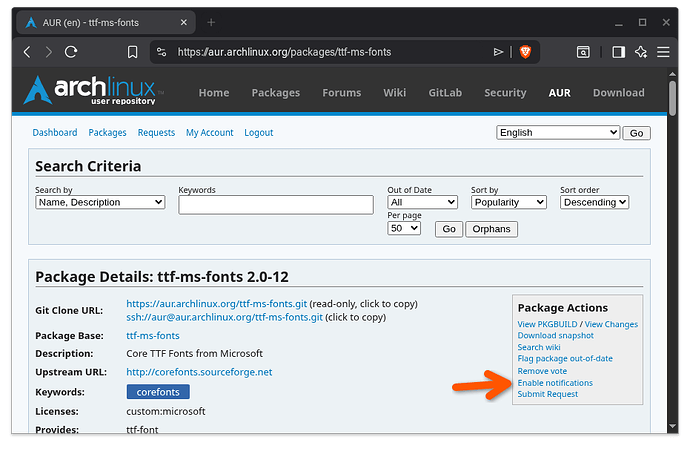Focus the Keywords input field
This screenshot has height=456, width=690.
(x=276, y=205)
